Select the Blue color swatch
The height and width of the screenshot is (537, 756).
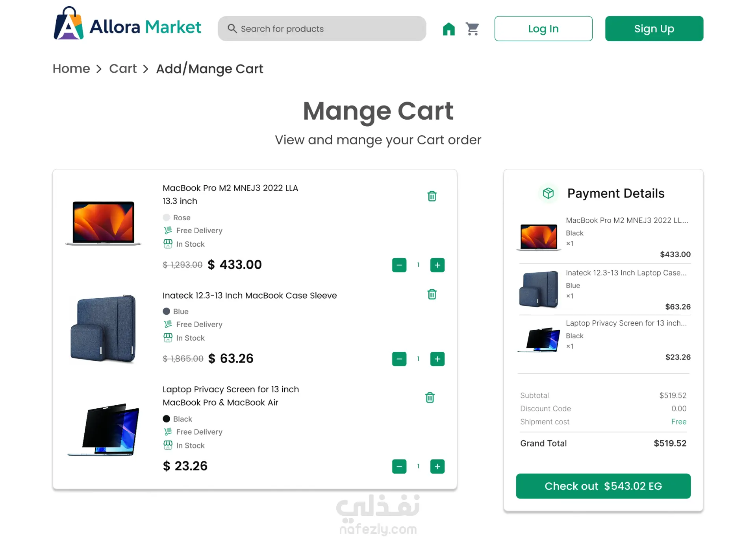coord(167,311)
